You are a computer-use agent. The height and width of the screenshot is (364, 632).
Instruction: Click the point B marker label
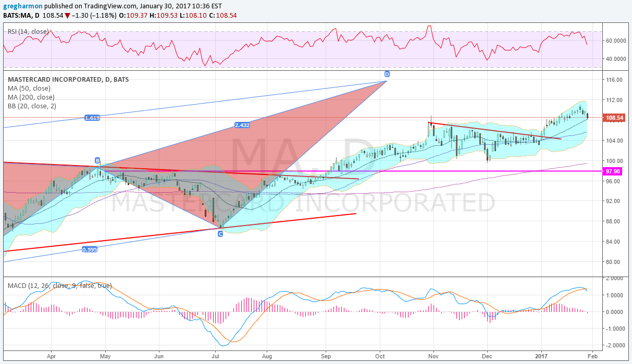click(x=97, y=160)
